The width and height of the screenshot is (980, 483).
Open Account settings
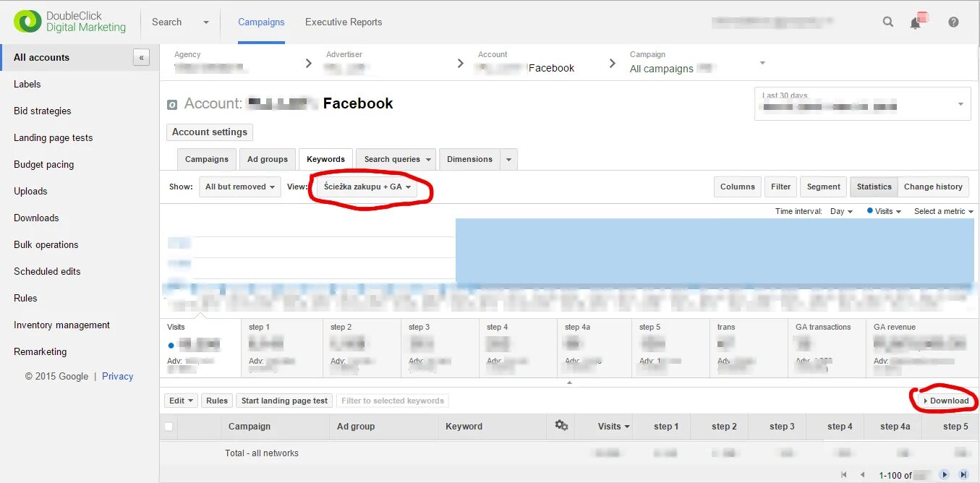(x=210, y=132)
